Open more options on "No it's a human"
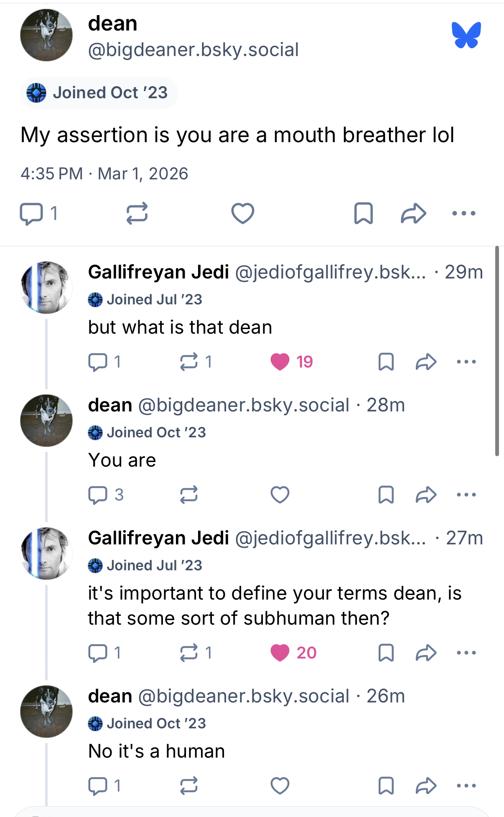The image size is (504, 817). [x=466, y=786]
